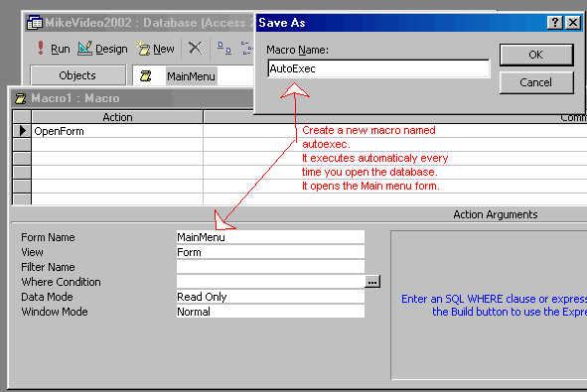
Task: Click the Window Mode field Normal
Action: click(x=270, y=312)
